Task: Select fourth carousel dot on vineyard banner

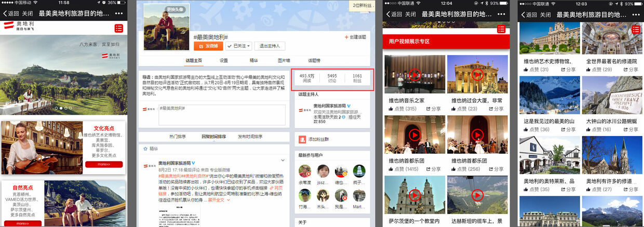Action: pos(71,108)
